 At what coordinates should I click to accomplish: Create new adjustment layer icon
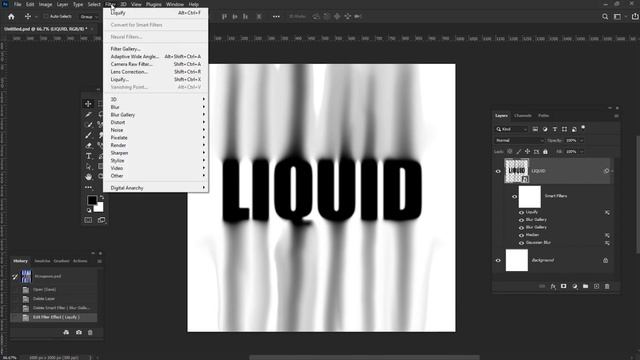(x=575, y=287)
